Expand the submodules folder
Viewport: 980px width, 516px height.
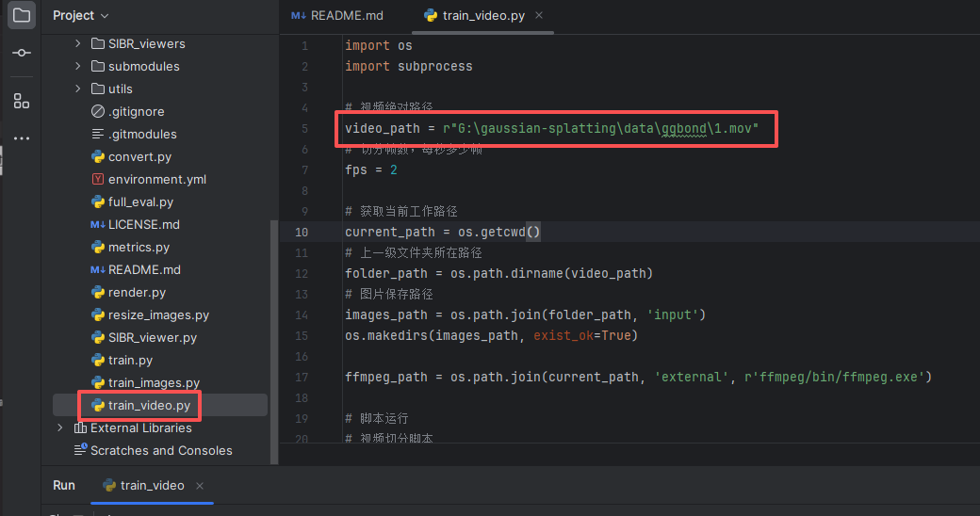pyautogui.click(x=78, y=66)
